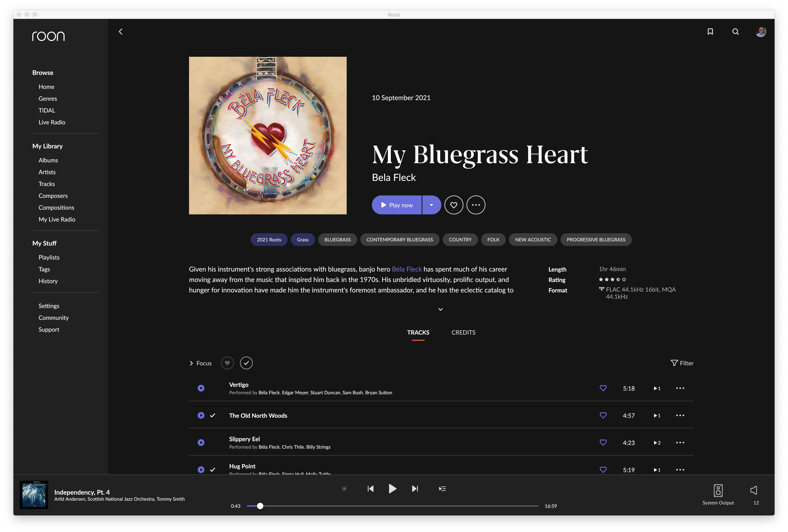The image size is (788, 532).
Task: Open the volume speaker icon
Action: tap(754, 490)
